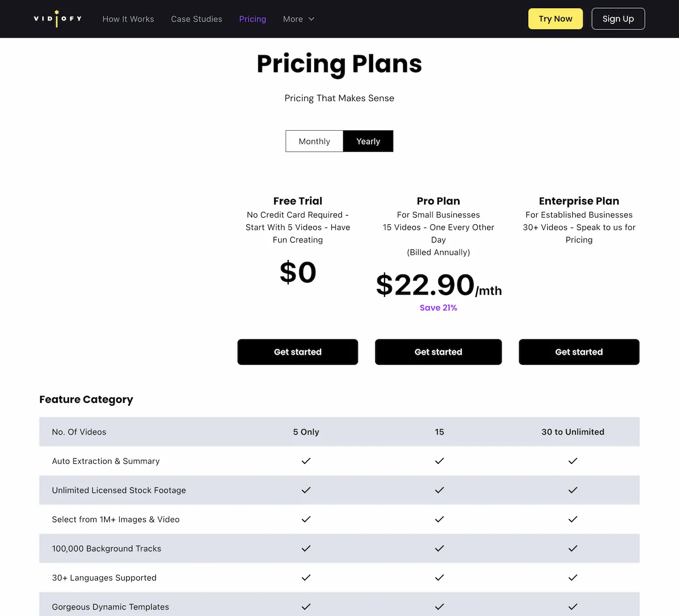Viewport: 679px width, 616px height.
Task: Click Free Trial checkmark for 30+ Languages Supported
Action: click(x=306, y=577)
